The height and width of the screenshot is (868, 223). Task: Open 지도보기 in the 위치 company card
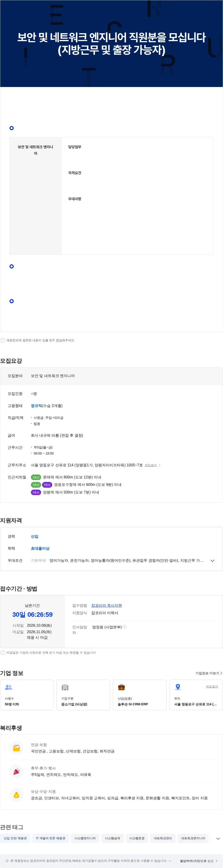tap(212, 686)
